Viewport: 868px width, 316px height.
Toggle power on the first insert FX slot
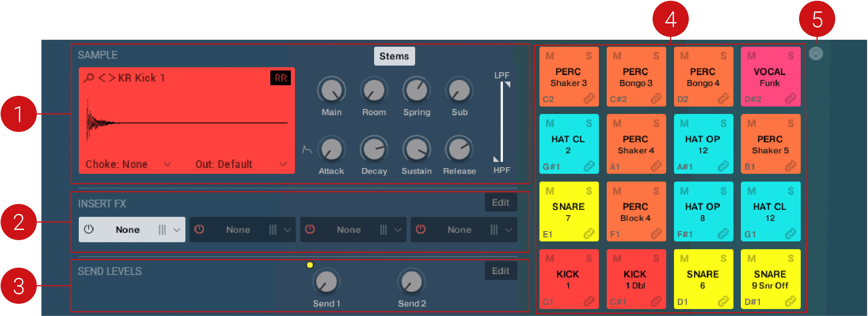[89, 230]
